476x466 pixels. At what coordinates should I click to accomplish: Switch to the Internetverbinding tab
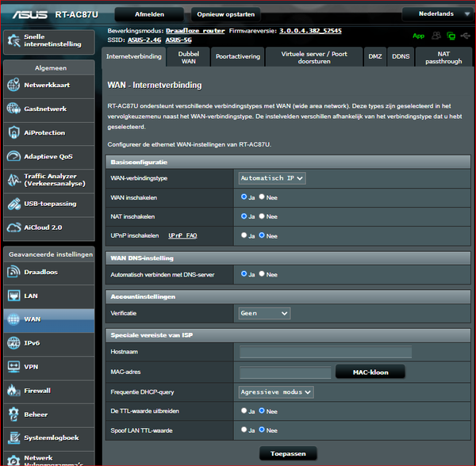pyautogui.click(x=134, y=57)
